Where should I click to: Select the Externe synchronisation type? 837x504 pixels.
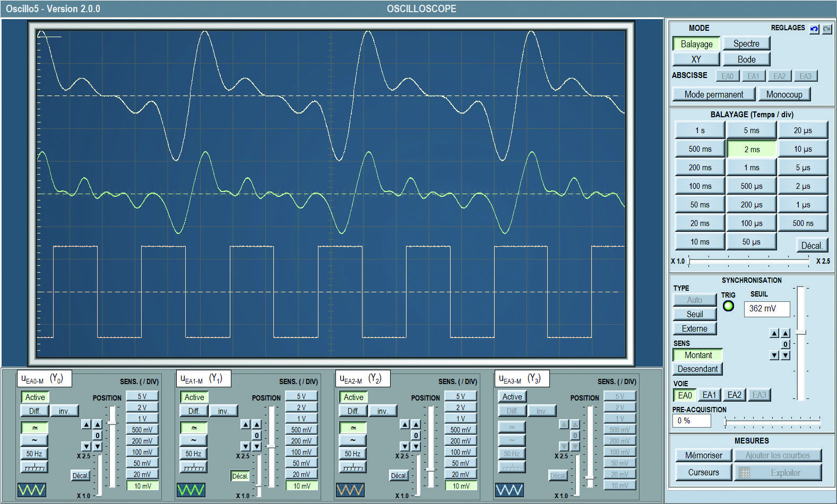(695, 328)
